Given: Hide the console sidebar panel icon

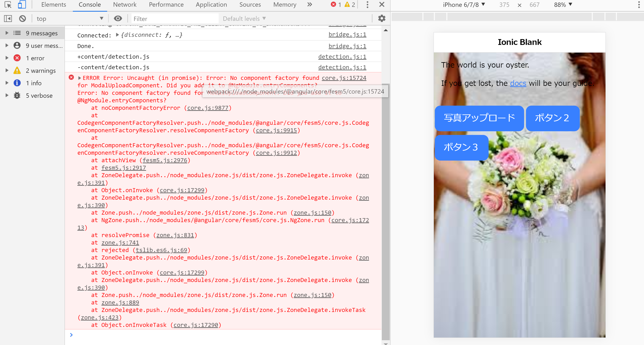Looking at the screenshot, I should [x=8, y=19].
